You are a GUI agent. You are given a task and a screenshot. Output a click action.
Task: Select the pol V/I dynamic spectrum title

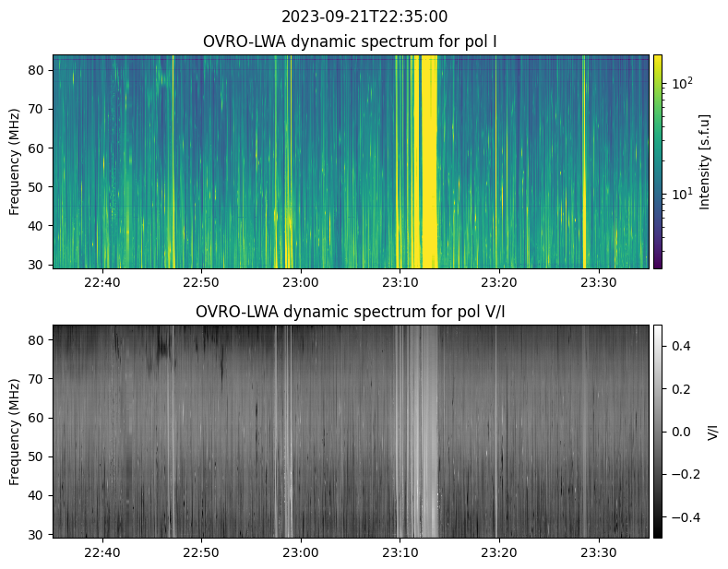click(x=351, y=312)
